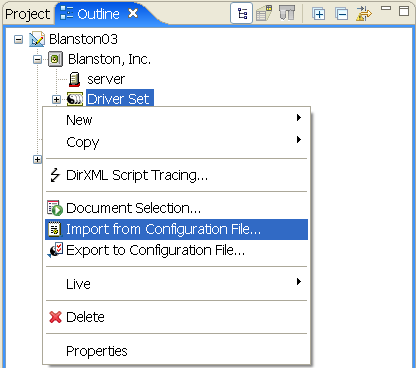Screen dimensions: 416x368
Task: Toggle the tree view toolbar icon
Action: click(242, 13)
